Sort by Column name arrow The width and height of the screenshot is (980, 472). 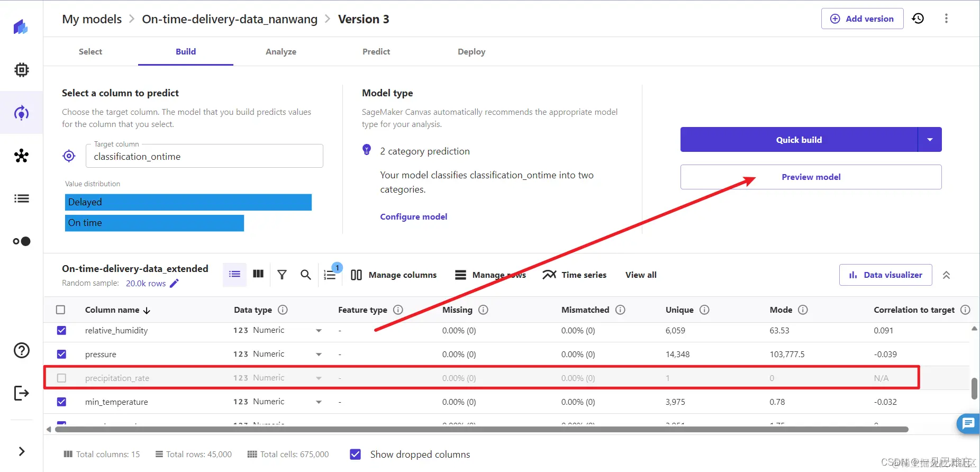point(147,310)
